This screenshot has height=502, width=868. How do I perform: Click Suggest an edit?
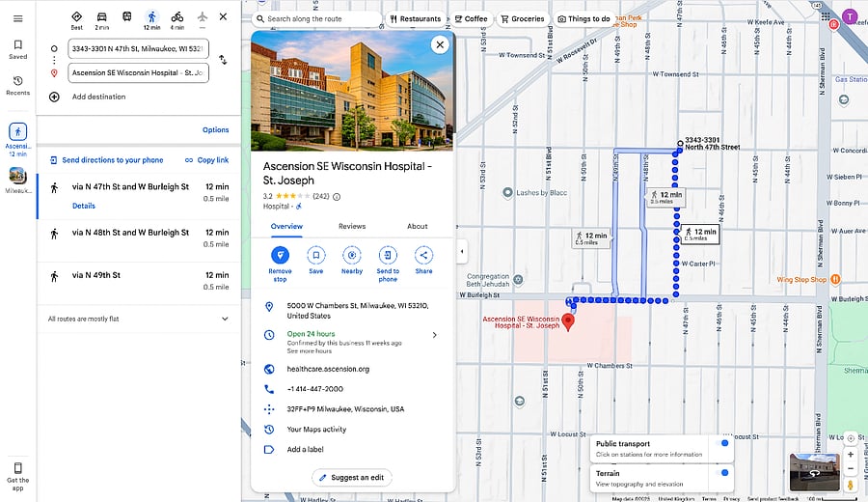tap(352, 478)
